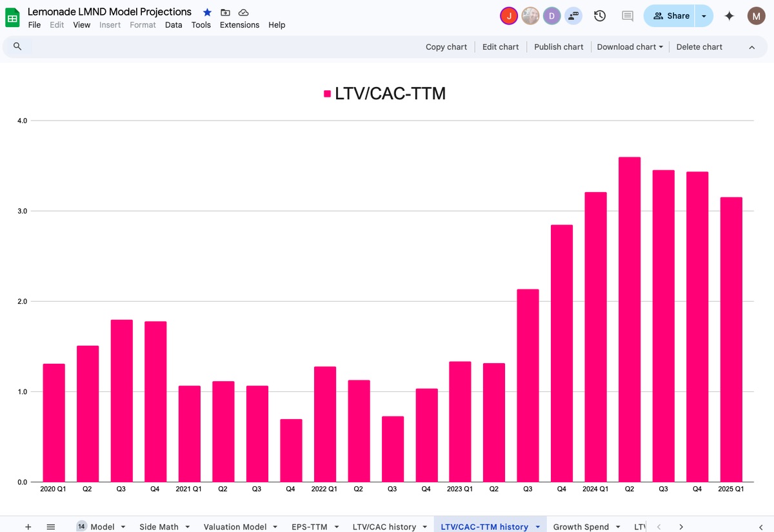Click the move to folder icon
Image resolution: width=774 pixels, height=532 pixels.
(x=225, y=12)
